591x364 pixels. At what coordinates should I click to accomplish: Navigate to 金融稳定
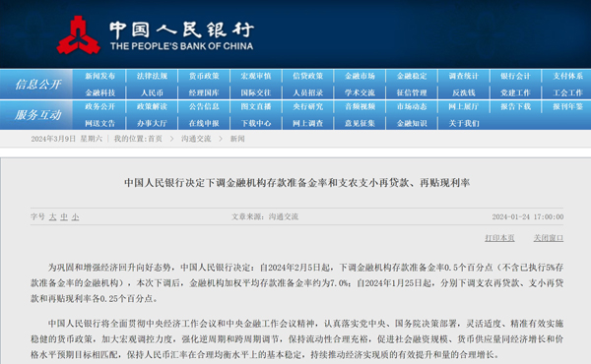click(x=412, y=76)
